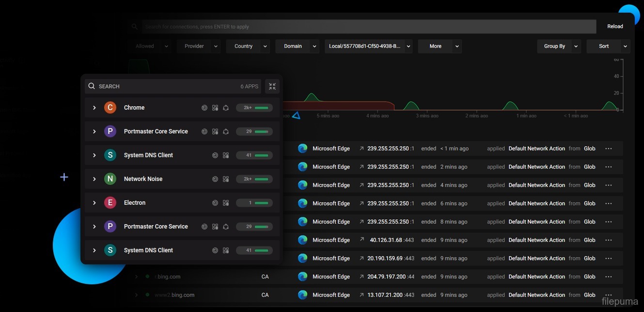Click the blue triangle marker on the timeline

tap(296, 115)
